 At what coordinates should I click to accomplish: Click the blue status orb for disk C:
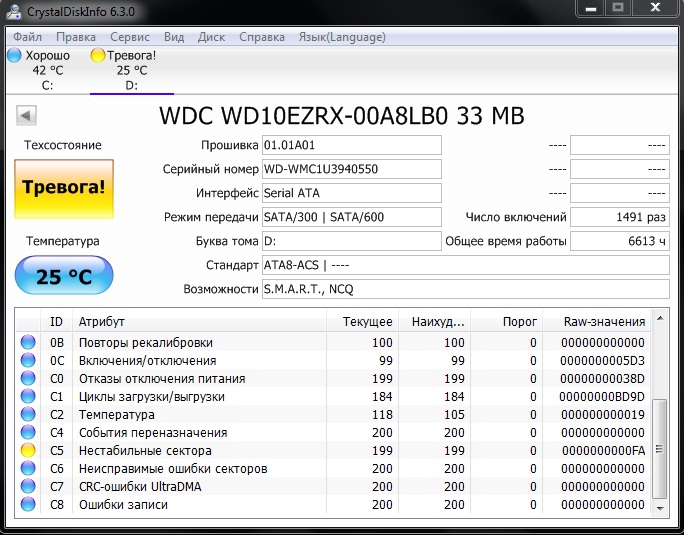click(x=14, y=56)
